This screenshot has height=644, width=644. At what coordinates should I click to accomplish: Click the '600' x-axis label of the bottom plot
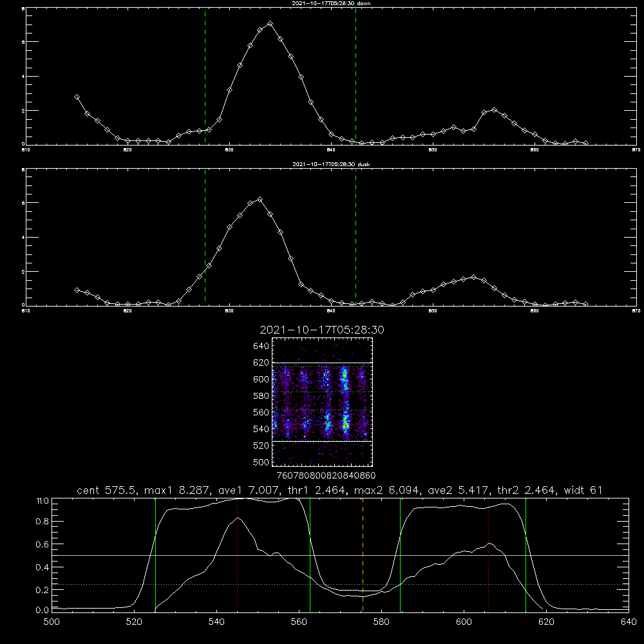coord(464,622)
